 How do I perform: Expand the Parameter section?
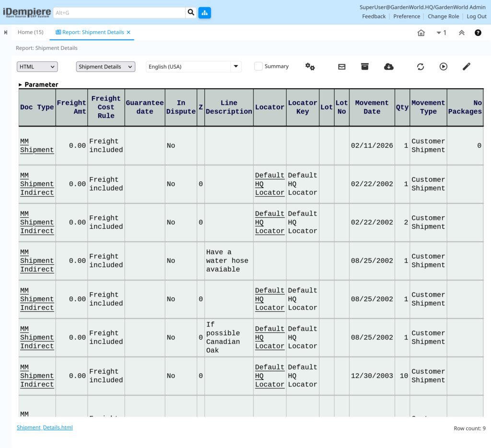38,84
